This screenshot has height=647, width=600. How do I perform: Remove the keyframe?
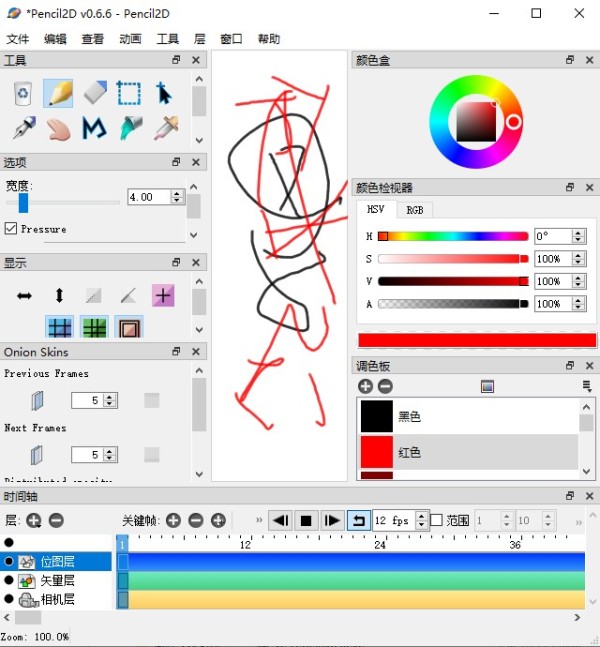196,520
